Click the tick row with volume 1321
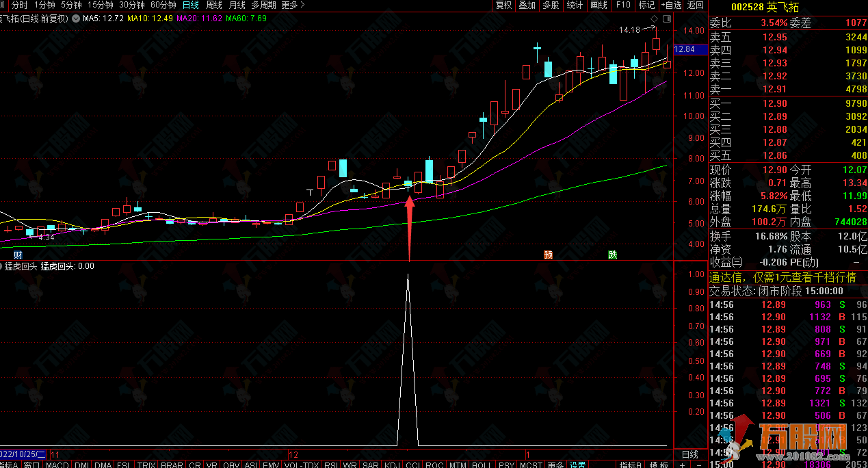868x468 pixels. (x=788, y=403)
